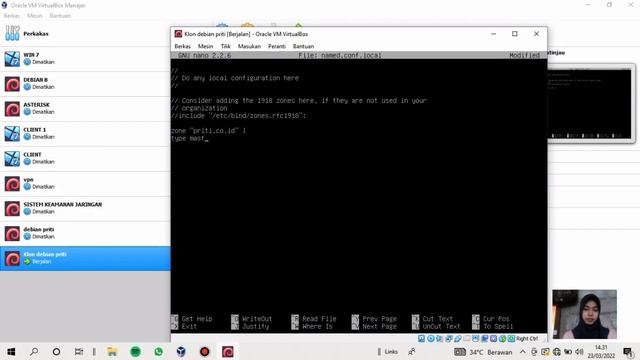
Task: Select the 'debian priti' powered-off machine
Action: click(85, 233)
